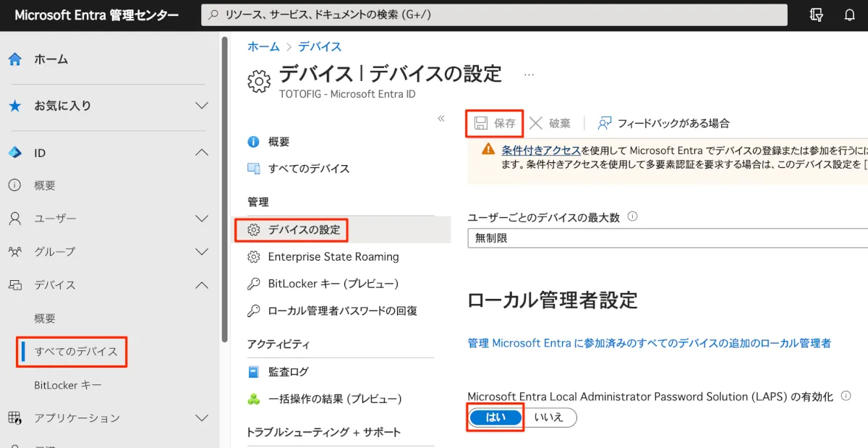Viewport: 868px width, 448px height.
Task: Open the 条件付きアクセス link
Action: (541, 151)
